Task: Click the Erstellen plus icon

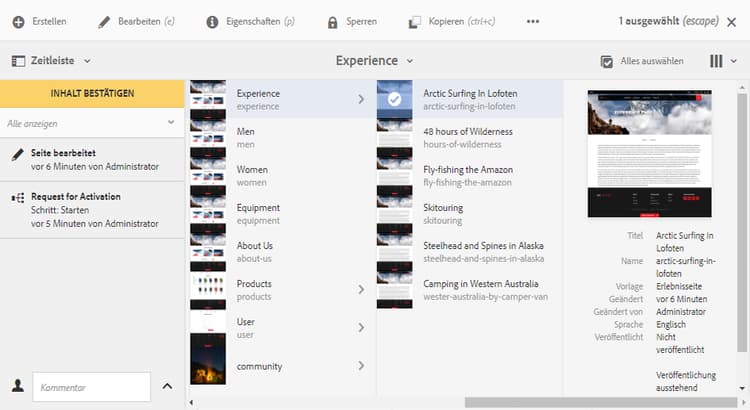Action: (18, 22)
